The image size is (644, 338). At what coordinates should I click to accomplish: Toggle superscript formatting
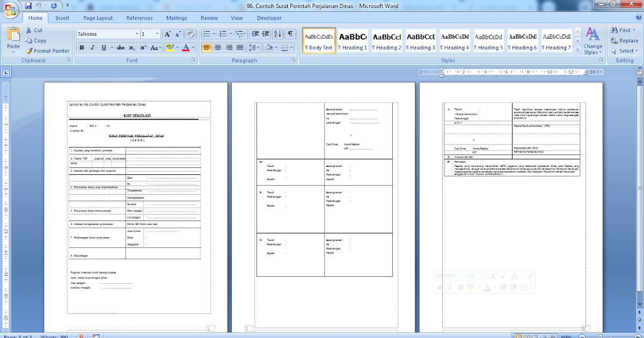(143, 47)
